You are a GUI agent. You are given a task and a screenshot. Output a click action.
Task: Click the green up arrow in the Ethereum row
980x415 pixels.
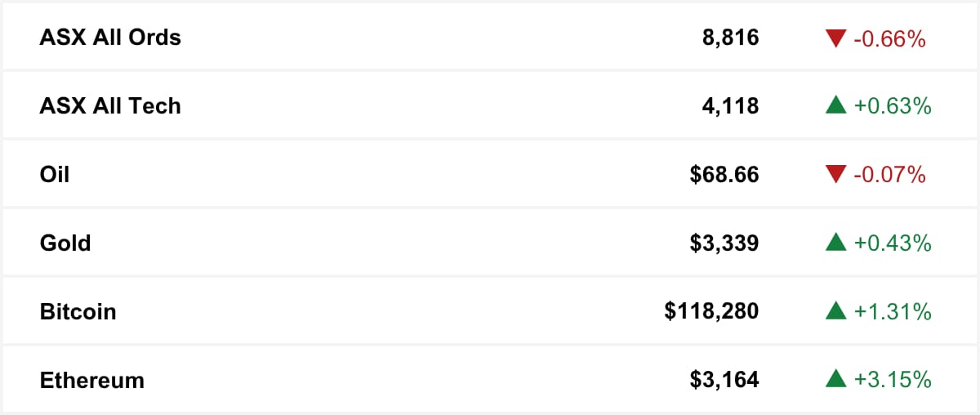[835, 380]
